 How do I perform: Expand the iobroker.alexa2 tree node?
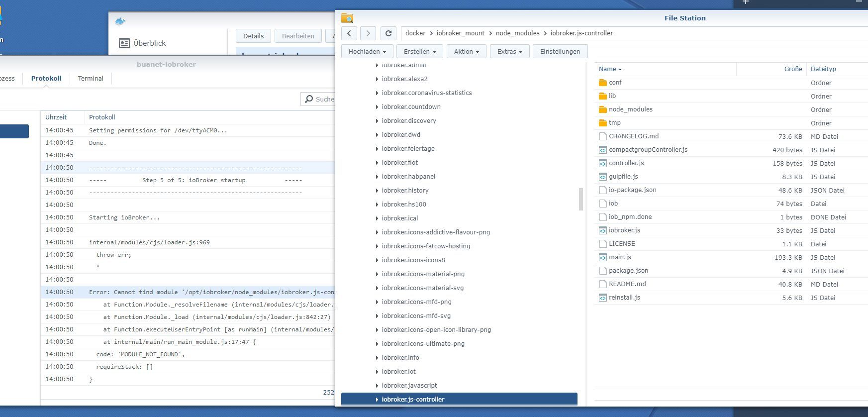[x=377, y=79]
